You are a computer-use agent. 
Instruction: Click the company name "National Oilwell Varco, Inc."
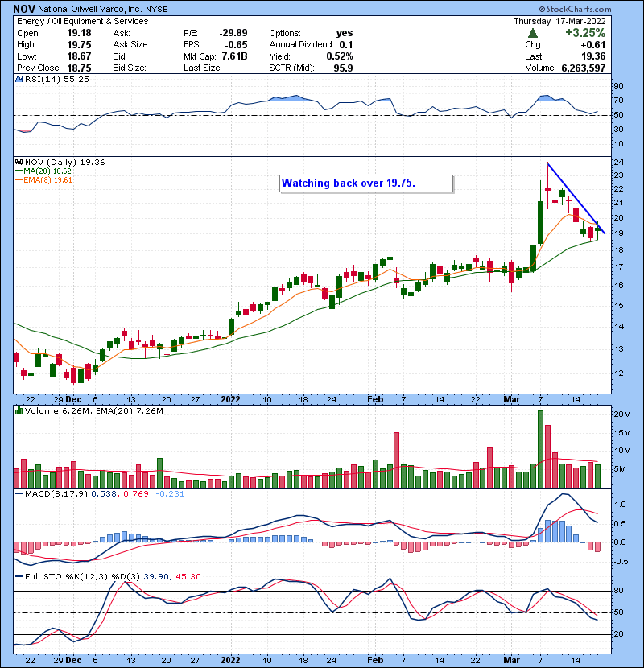[x=91, y=9]
